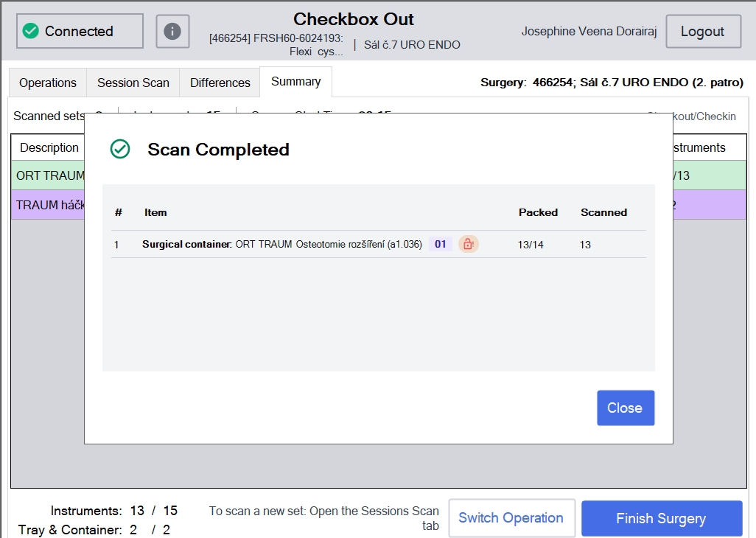Open the Differences tab
Image resolution: width=756 pixels, height=538 pixels.
[220, 83]
